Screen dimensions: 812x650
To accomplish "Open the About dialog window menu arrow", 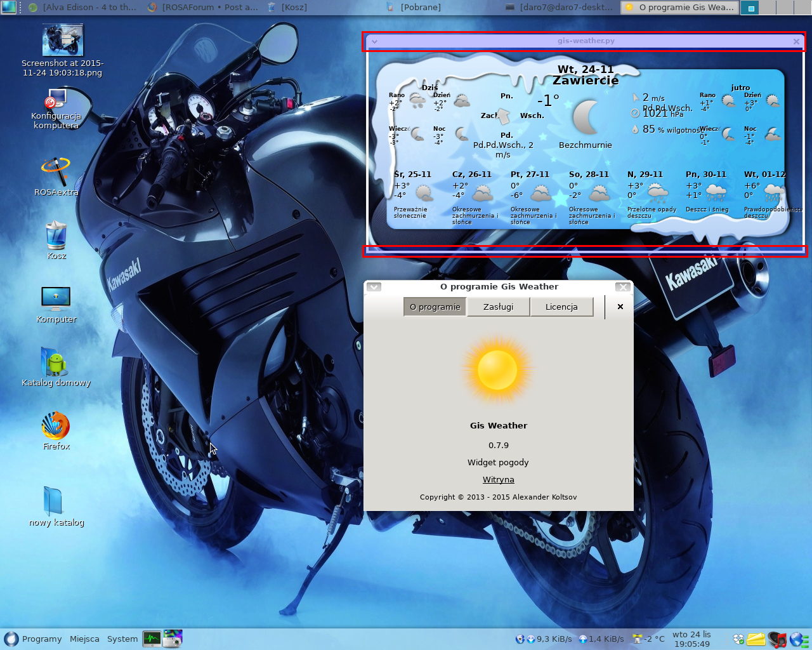I will point(374,287).
